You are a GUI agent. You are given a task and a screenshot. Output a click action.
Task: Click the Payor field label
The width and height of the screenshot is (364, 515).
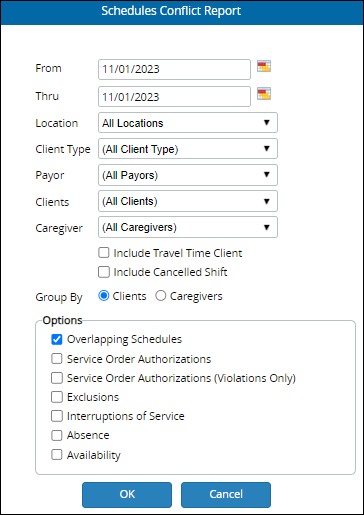click(x=50, y=176)
